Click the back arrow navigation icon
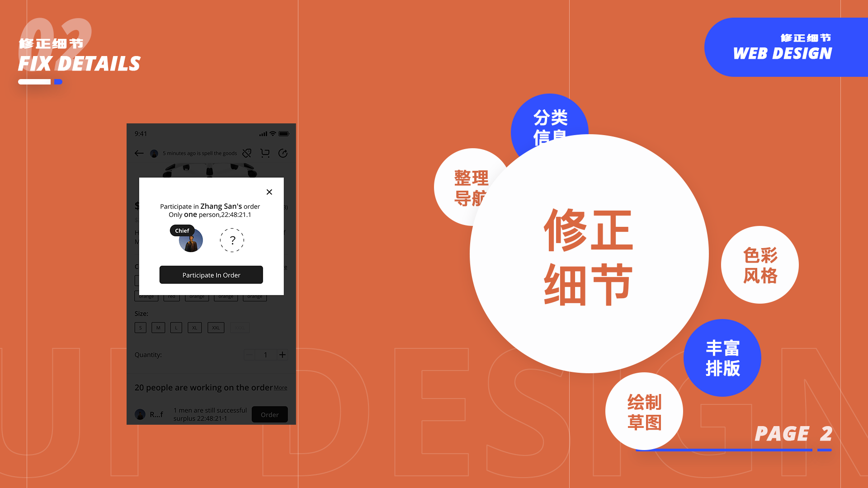The height and width of the screenshot is (488, 868). (x=139, y=154)
